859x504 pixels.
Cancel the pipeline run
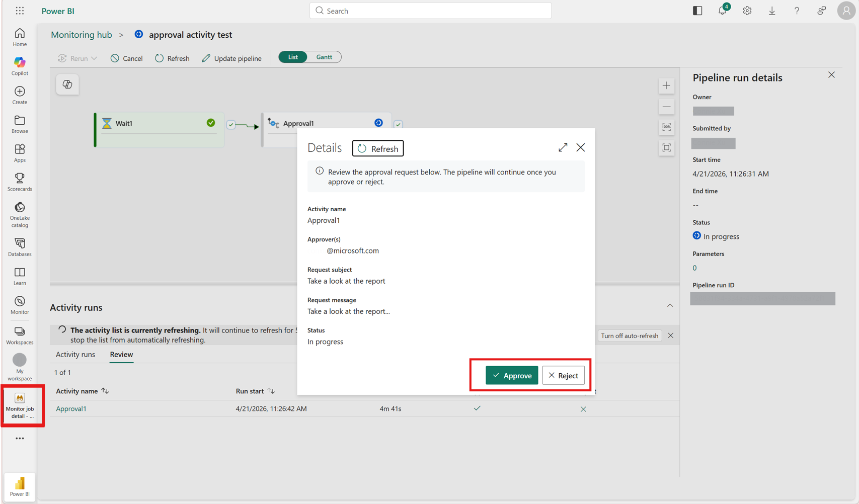pyautogui.click(x=127, y=58)
